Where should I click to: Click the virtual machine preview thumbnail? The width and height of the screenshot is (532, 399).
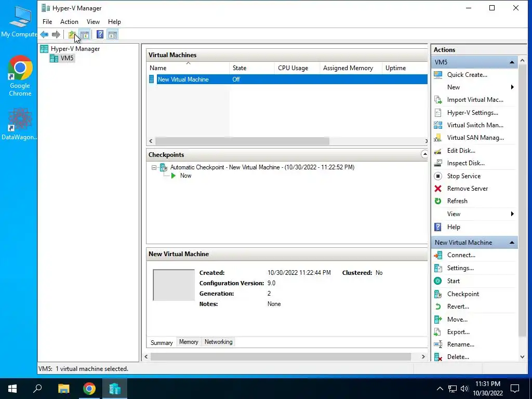click(174, 285)
